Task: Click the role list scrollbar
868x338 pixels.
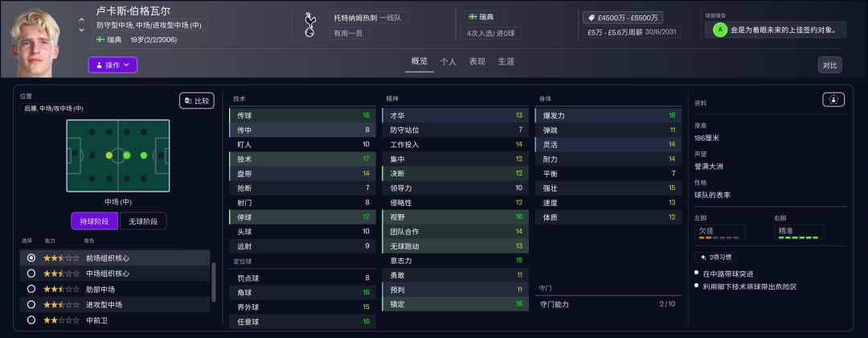Action: point(213,282)
